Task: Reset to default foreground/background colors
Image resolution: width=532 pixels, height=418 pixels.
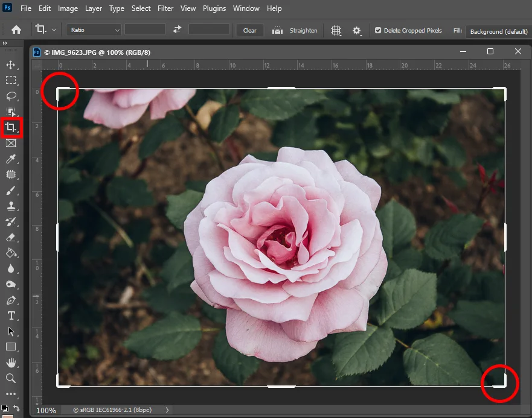Action: pos(4,408)
